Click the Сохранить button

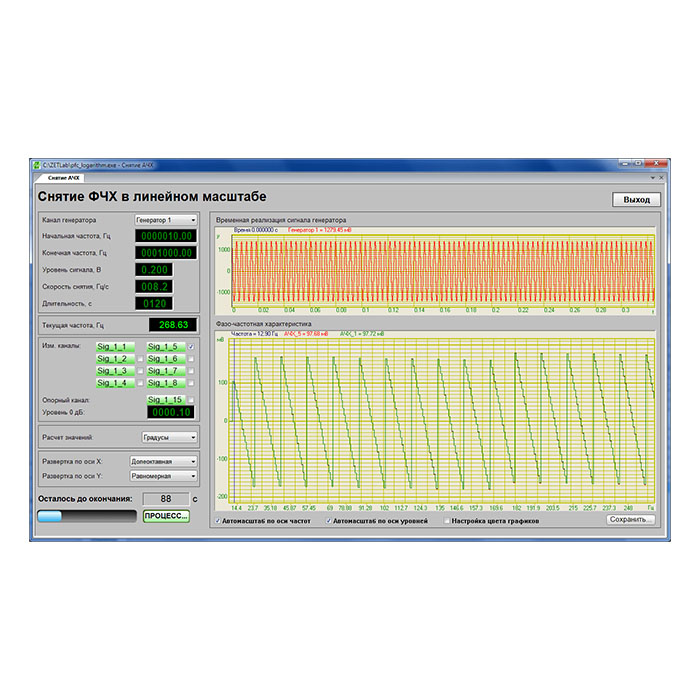(630, 520)
